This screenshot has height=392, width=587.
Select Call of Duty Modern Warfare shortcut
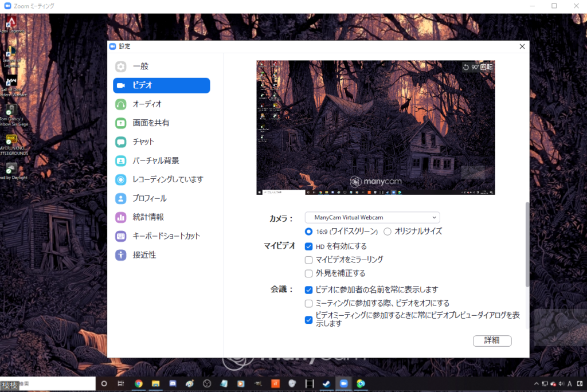tap(12, 87)
